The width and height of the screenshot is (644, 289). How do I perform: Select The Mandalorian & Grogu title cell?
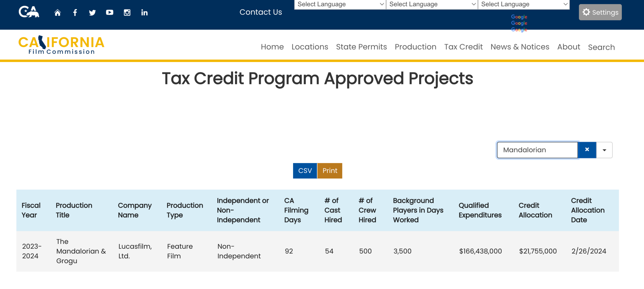81,251
